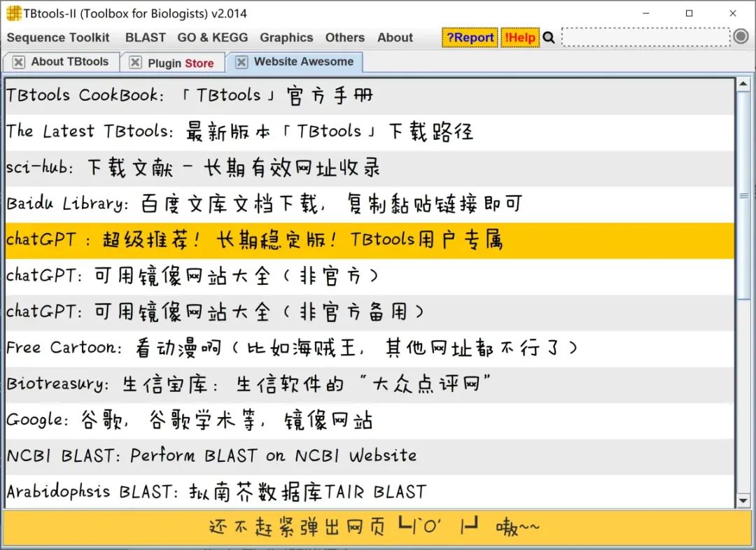Click the vertical scrollbar thumb

(x=743, y=195)
